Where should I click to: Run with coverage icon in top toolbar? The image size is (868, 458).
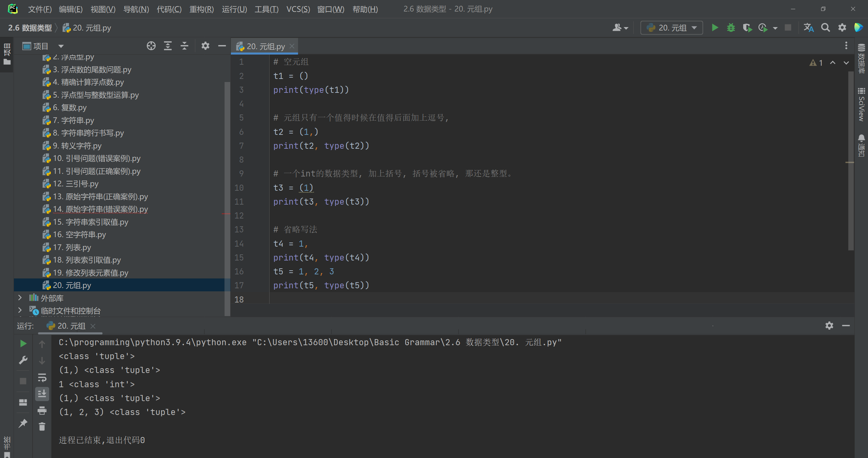coord(747,28)
